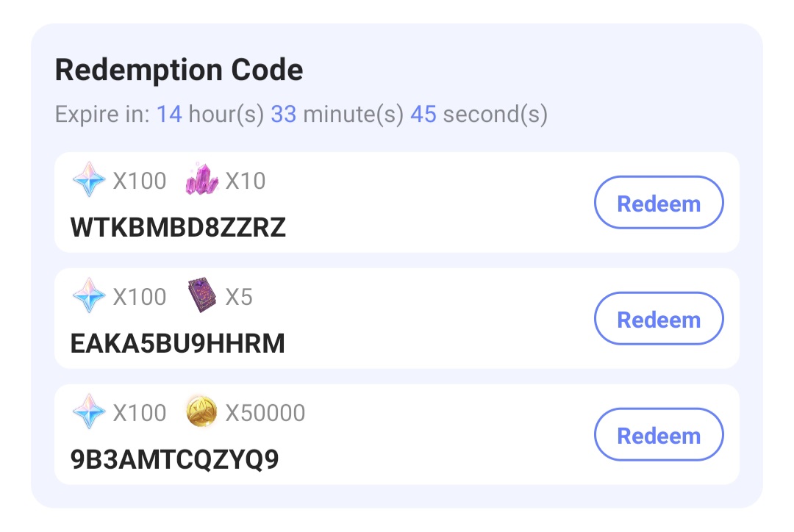The width and height of the screenshot is (794, 532).
Task: Click Redeem for code EAKA5BU9HHRM
Action: click(x=658, y=318)
